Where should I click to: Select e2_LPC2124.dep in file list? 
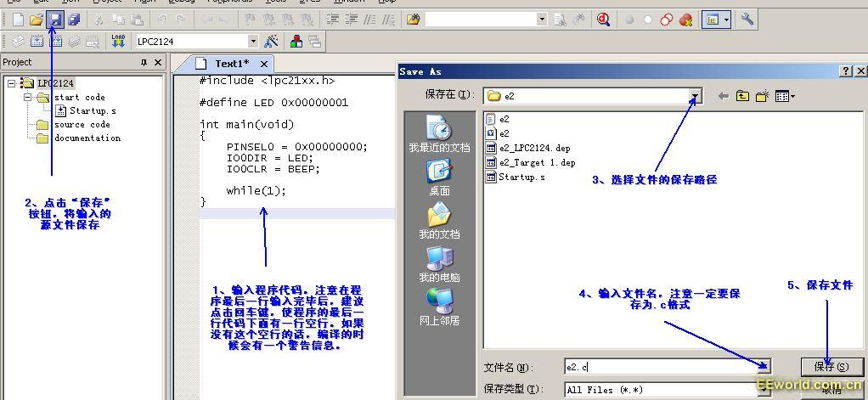point(527,149)
